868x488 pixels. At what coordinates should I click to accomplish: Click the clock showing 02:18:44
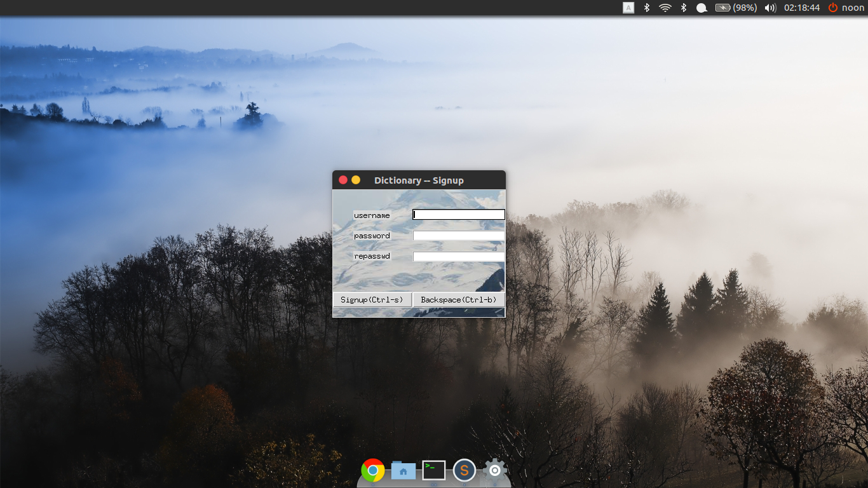(x=802, y=8)
